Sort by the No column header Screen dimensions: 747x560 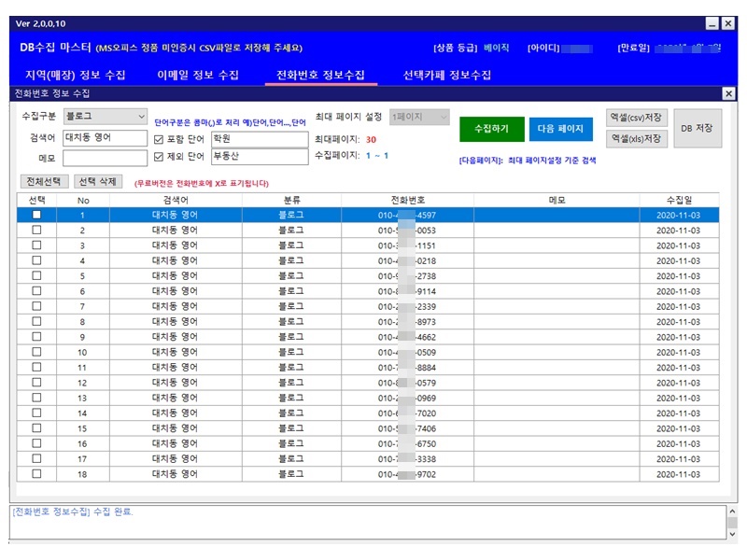click(83, 201)
